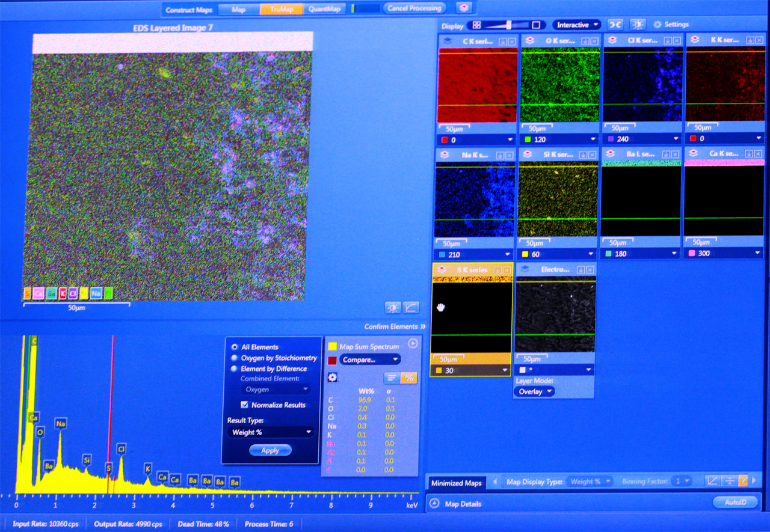Toggle the layer icon on K K series map
Screen dimensions: 770x532
695,40
